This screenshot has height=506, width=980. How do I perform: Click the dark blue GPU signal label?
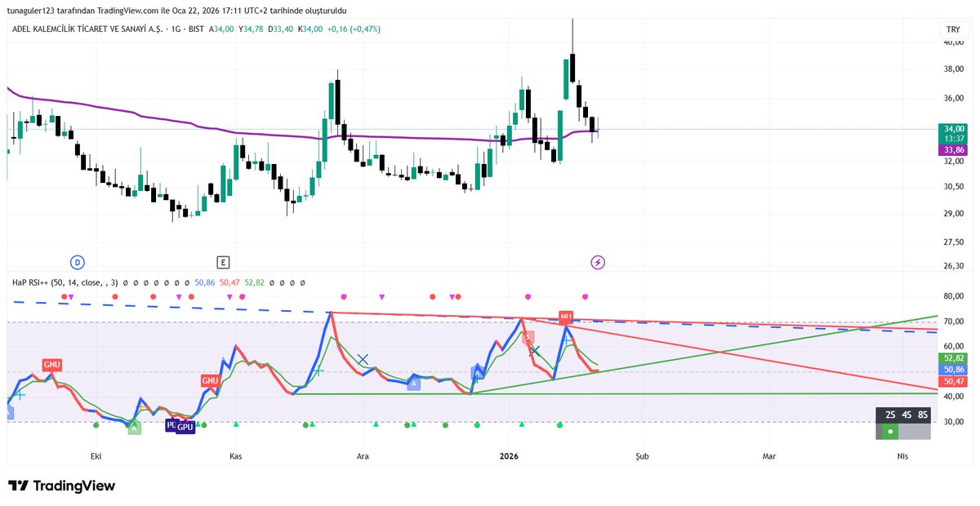click(186, 427)
